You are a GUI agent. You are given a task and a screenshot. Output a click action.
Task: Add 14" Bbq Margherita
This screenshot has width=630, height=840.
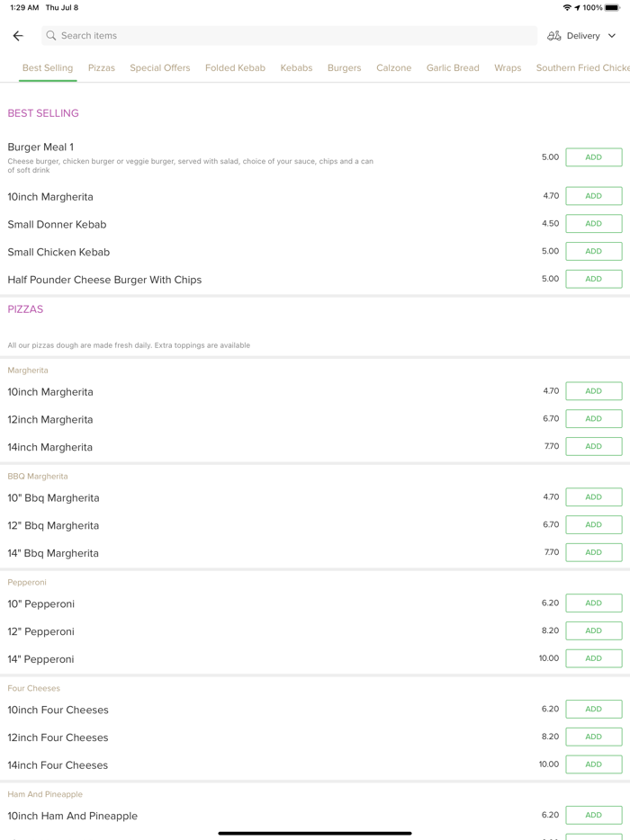pyautogui.click(x=593, y=552)
